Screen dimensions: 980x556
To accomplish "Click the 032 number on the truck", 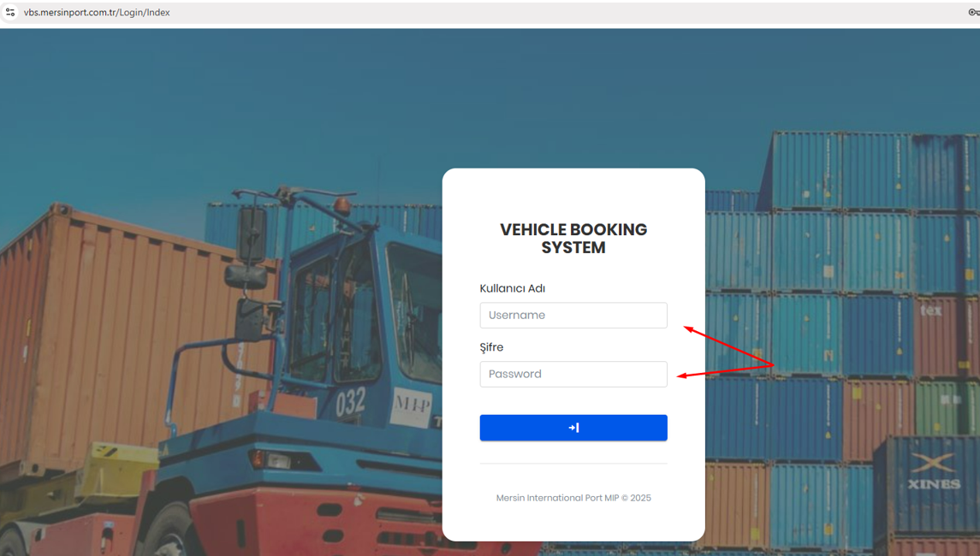I will coord(350,402).
